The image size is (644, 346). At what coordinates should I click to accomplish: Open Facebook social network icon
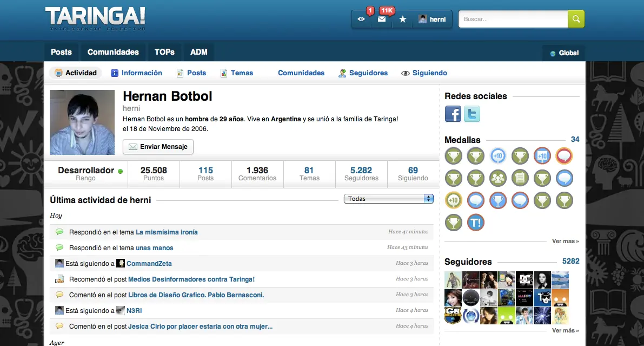(453, 114)
